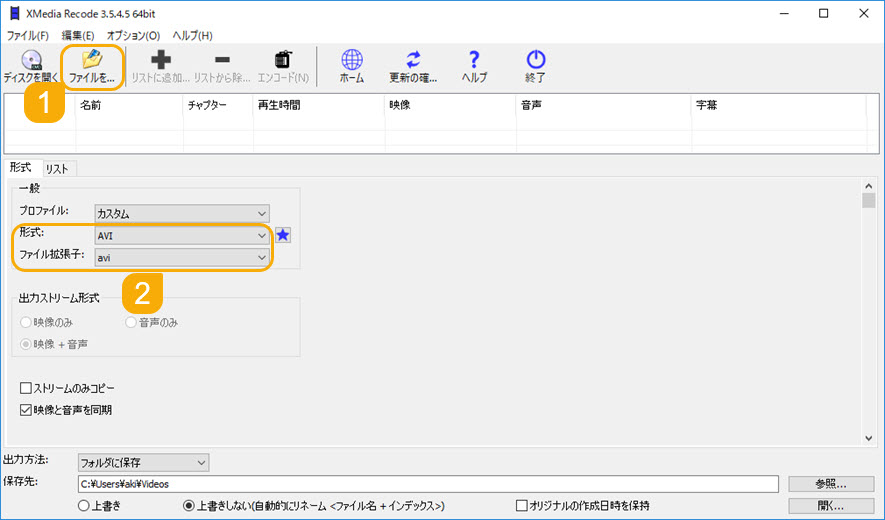Expand the 形式 dropdown showing AVI
Image resolution: width=885 pixels, height=520 pixels.
(x=182, y=235)
